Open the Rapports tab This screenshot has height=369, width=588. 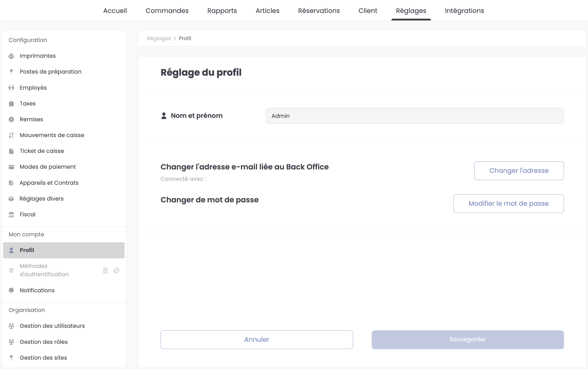point(222,11)
